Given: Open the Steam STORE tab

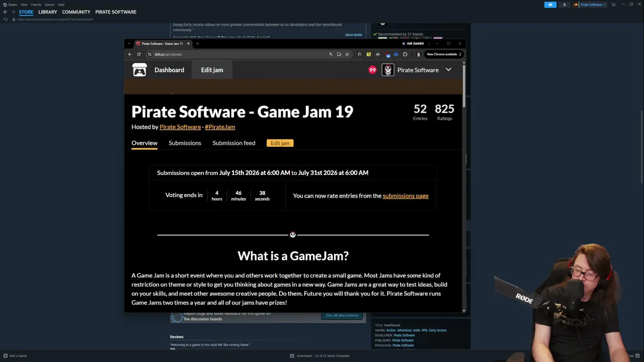Looking at the screenshot, I should (x=26, y=12).
